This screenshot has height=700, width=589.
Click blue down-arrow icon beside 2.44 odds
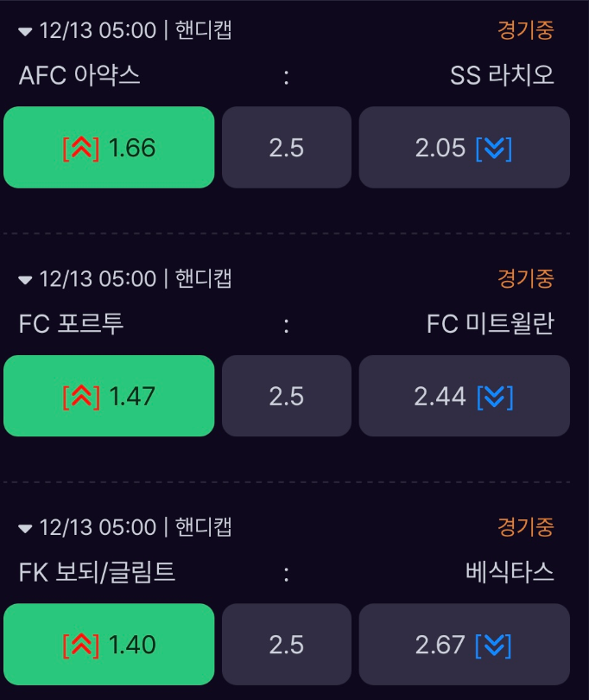495,397
